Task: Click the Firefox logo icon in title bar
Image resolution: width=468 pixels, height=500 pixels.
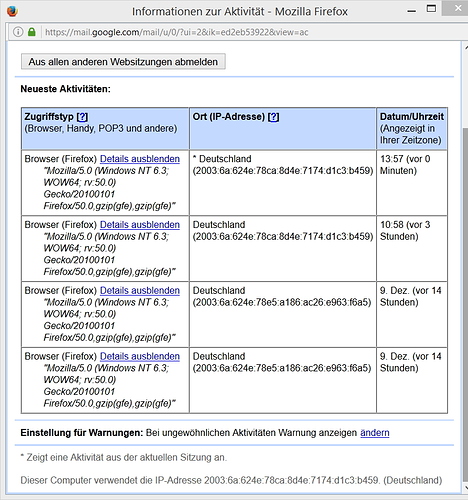Action: pyautogui.click(x=12, y=11)
